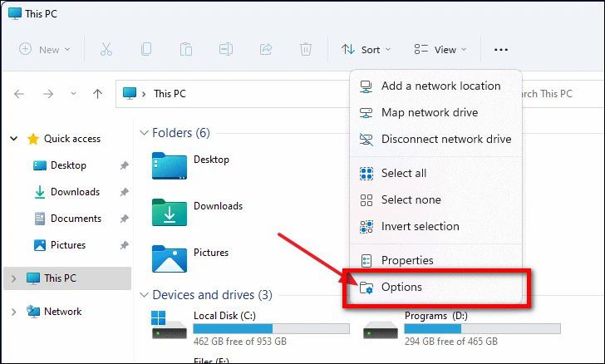Open the Local Disk (C:) drive icon
605x364 pixels.
point(169,325)
